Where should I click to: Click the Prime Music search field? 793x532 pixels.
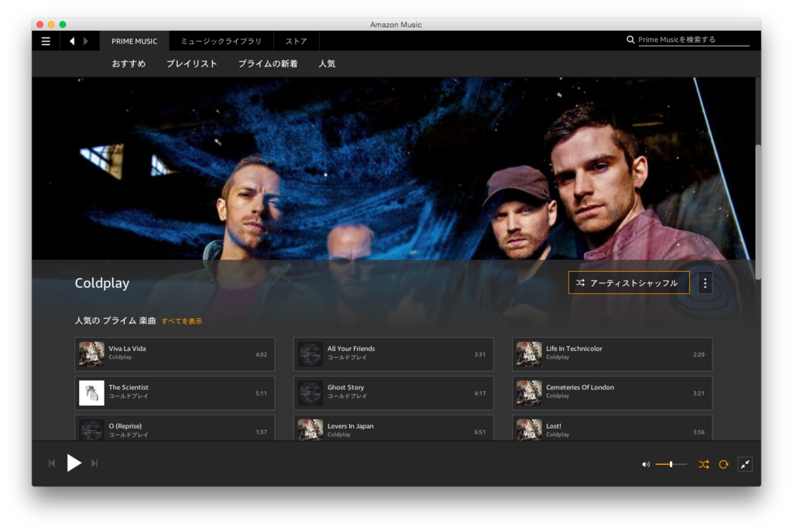click(x=693, y=39)
